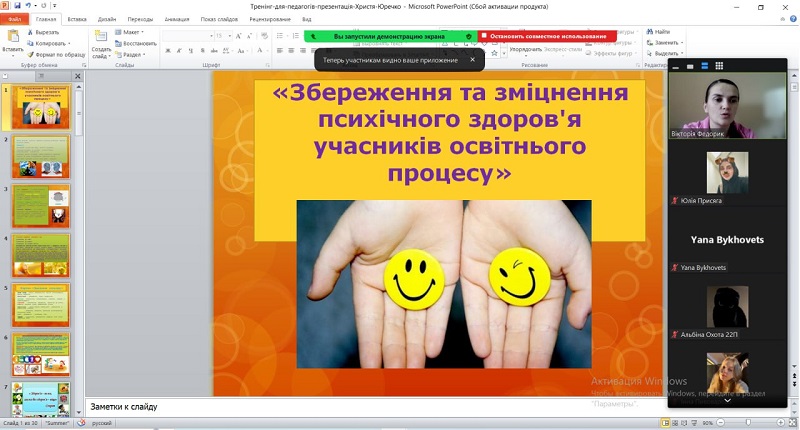Click the green Вы запустили демонстрацию экрана bar
The width and height of the screenshot is (800, 430).
(x=391, y=36)
